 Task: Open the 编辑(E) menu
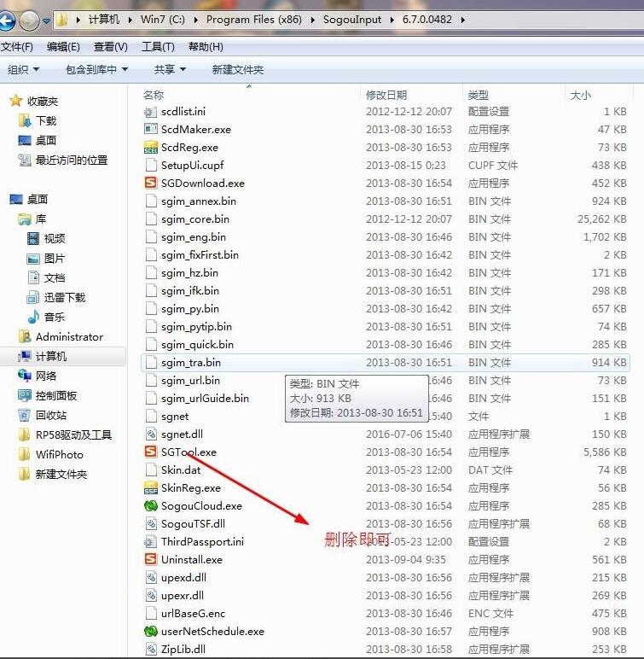point(63,47)
